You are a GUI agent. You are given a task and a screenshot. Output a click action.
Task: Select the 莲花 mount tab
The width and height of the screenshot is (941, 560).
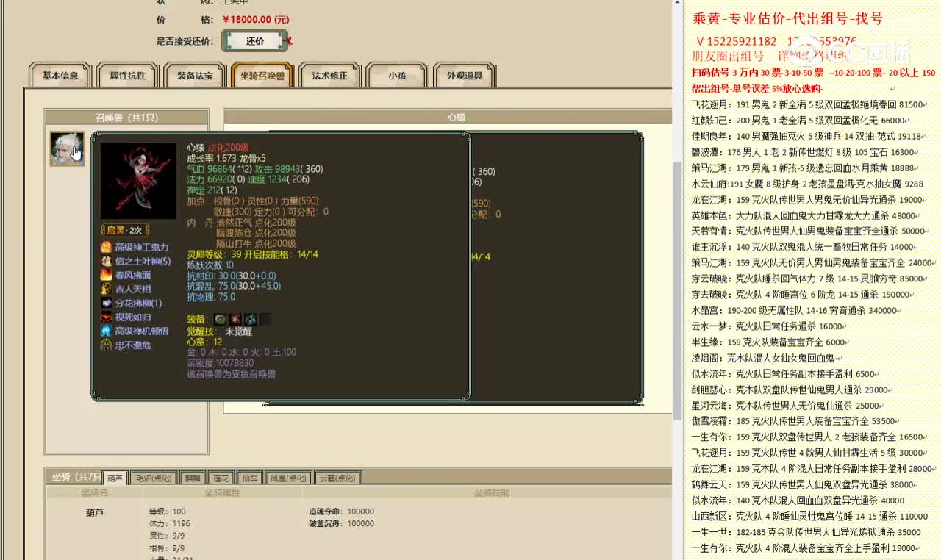coord(221,478)
